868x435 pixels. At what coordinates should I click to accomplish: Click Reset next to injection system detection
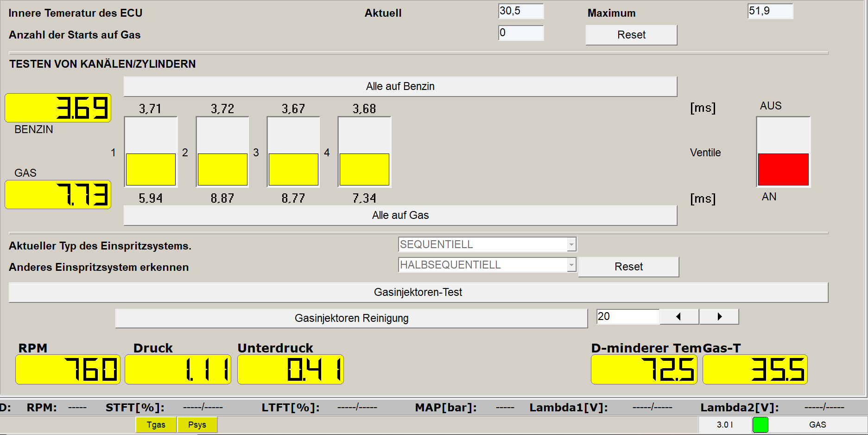coord(628,267)
